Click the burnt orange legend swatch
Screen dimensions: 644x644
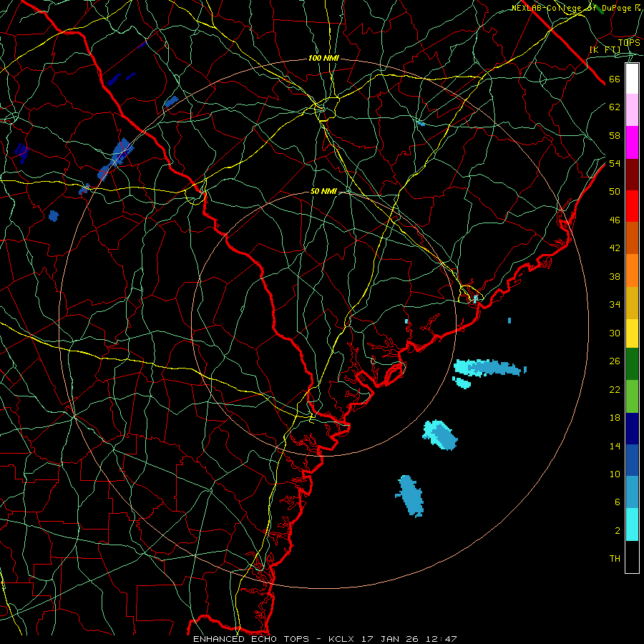(x=632, y=238)
